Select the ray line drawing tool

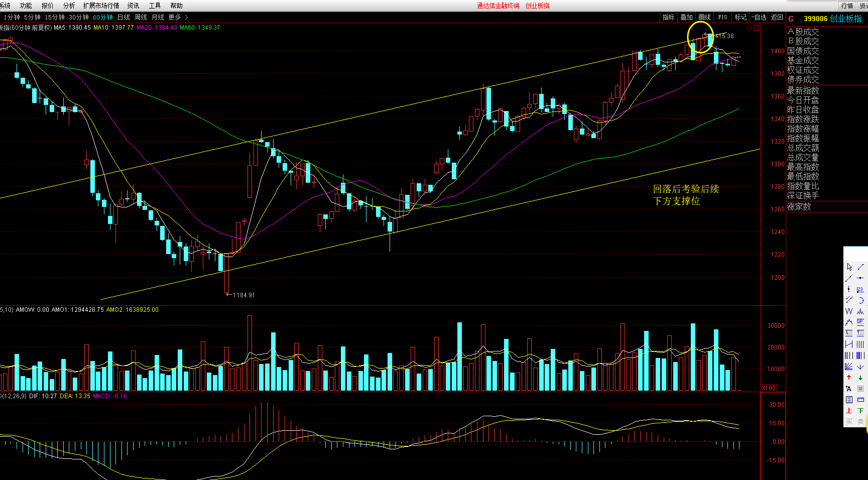coord(849,278)
